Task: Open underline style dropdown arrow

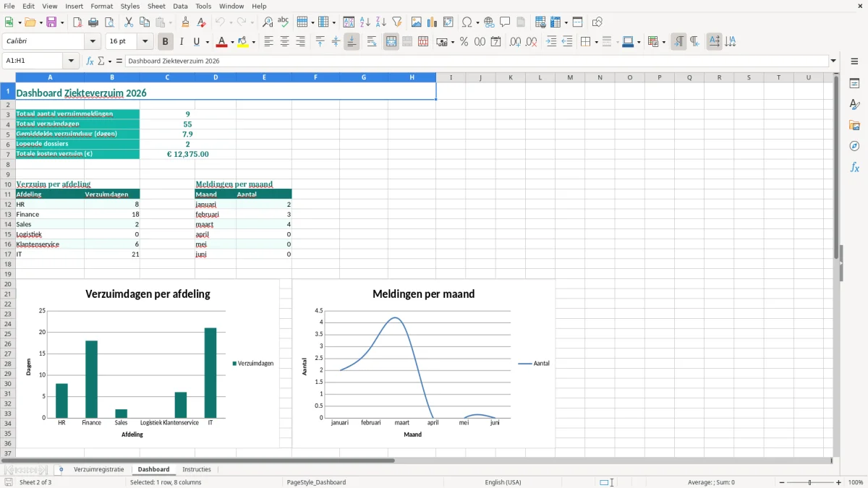Action: click(x=207, y=42)
